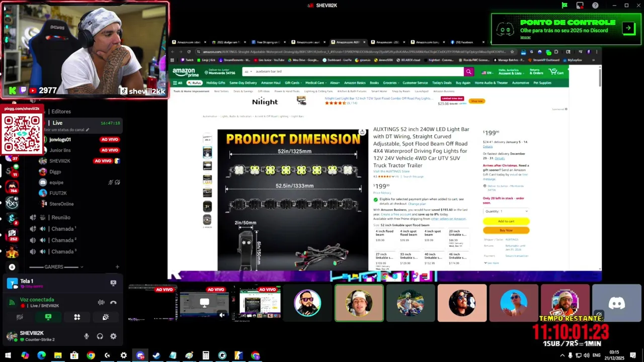Toggle noise suppression next to Voz conectada
The height and width of the screenshot is (362, 644).
pyautogui.click(x=101, y=302)
